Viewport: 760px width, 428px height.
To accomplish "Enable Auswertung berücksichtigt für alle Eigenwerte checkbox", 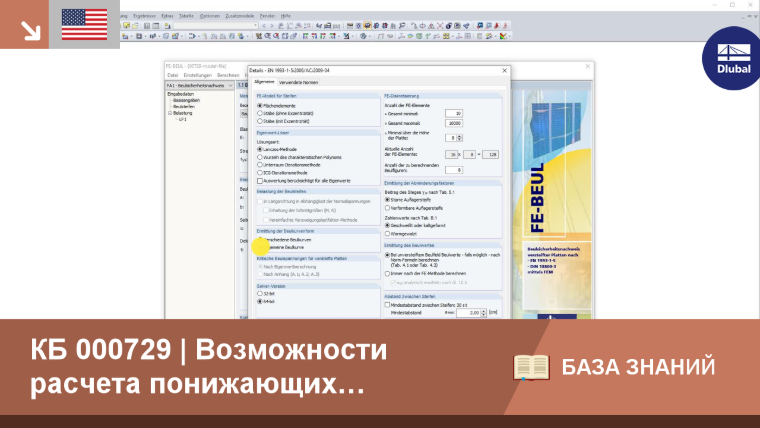I will coord(260,181).
